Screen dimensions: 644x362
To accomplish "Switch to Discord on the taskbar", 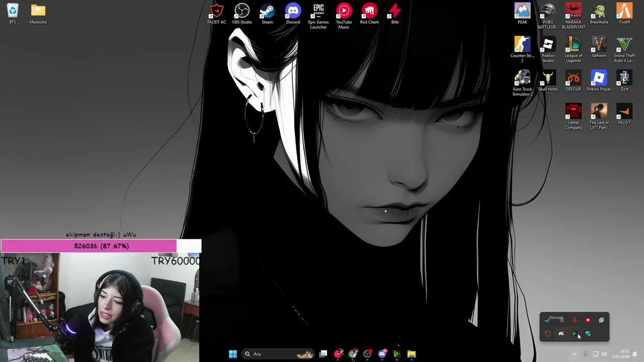I will click(x=382, y=354).
